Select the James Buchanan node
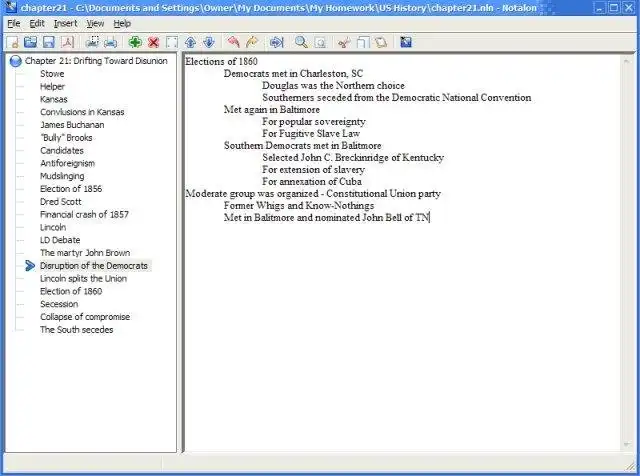The image size is (640, 476). pyautogui.click(x=72, y=125)
